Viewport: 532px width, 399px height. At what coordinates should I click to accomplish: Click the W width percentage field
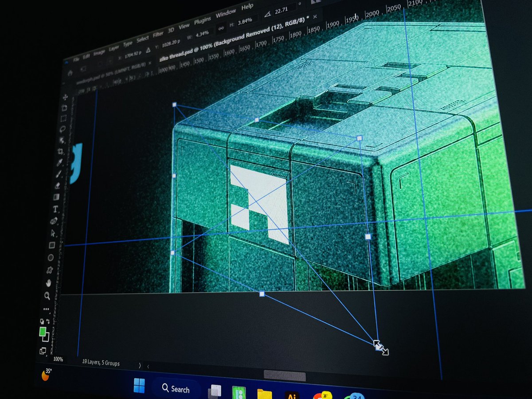(203, 34)
